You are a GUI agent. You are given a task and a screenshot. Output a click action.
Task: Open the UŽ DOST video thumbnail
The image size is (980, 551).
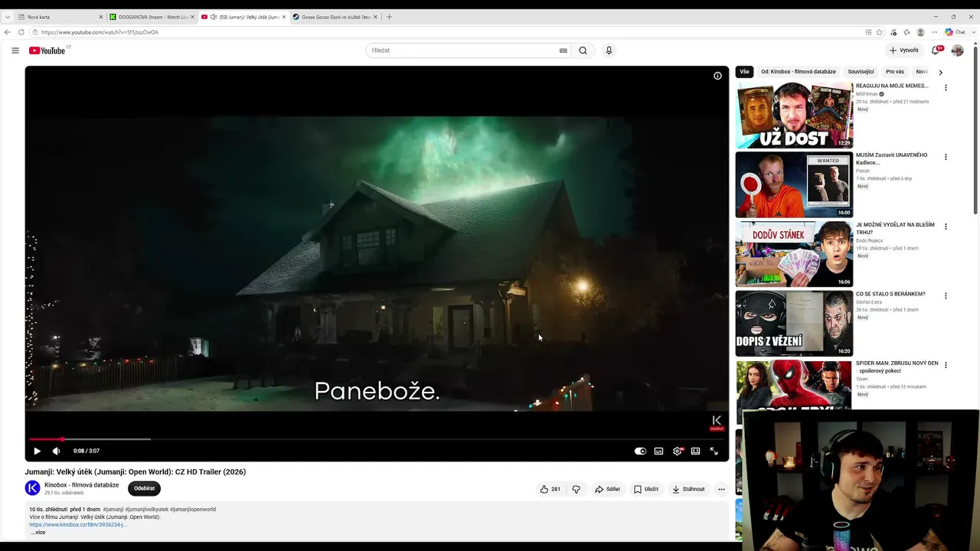(x=794, y=116)
